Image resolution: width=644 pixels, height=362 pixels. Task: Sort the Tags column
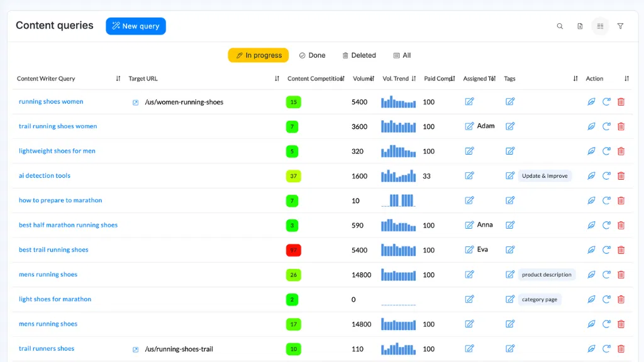click(x=575, y=79)
